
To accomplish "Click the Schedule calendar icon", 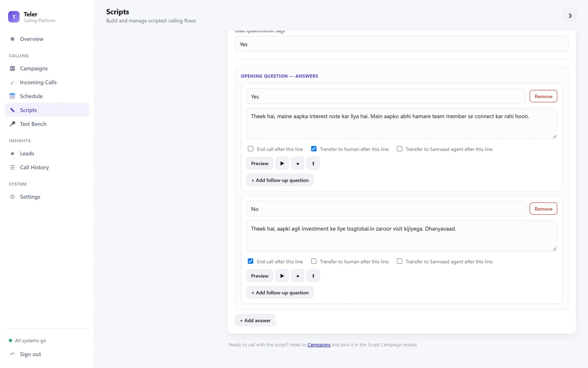I will coord(13,96).
